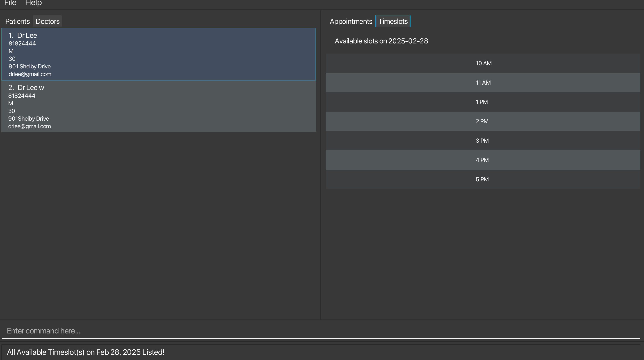Screen dimensions: 644x360
Task: Click the 10 AM timeslot row
Action: coord(483,63)
